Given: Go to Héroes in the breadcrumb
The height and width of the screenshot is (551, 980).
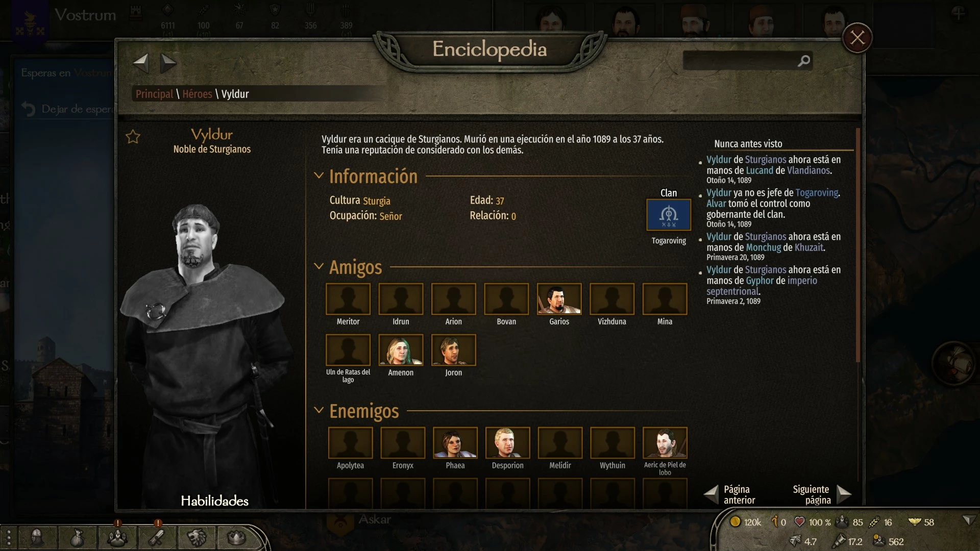Looking at the screenshot, I should [x=197, y=94].
